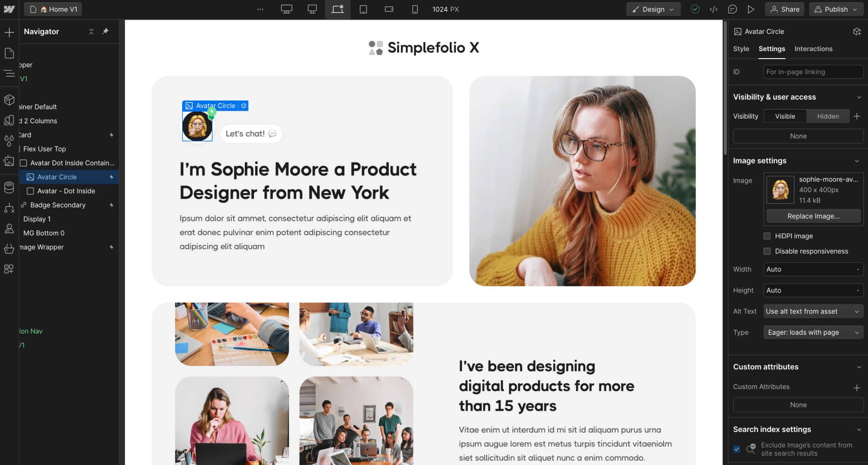Preview the site with play icon

pyautogui.click(x=751, y=9)
